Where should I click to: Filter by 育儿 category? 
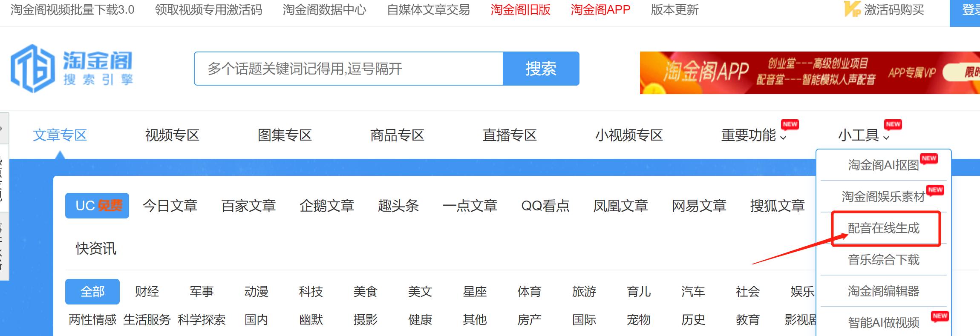pos(639,292)
